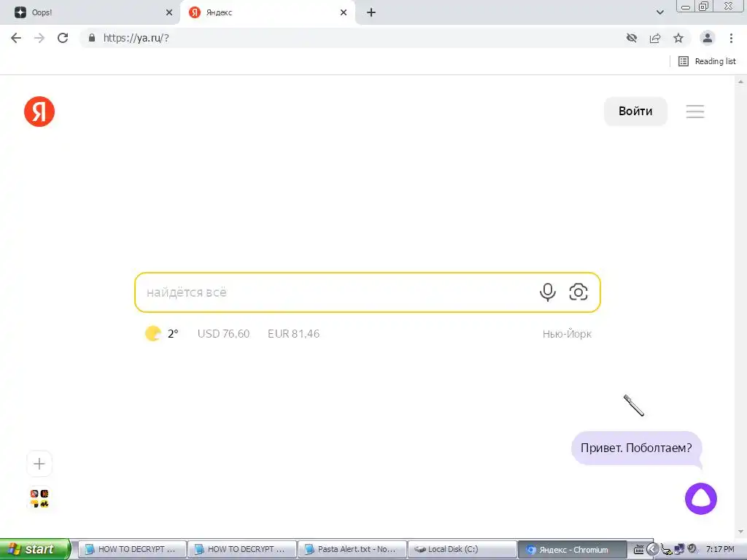Click the volume speaker tray icon
The width and height of the screenshot is (747, 560).
coord(692,548)
